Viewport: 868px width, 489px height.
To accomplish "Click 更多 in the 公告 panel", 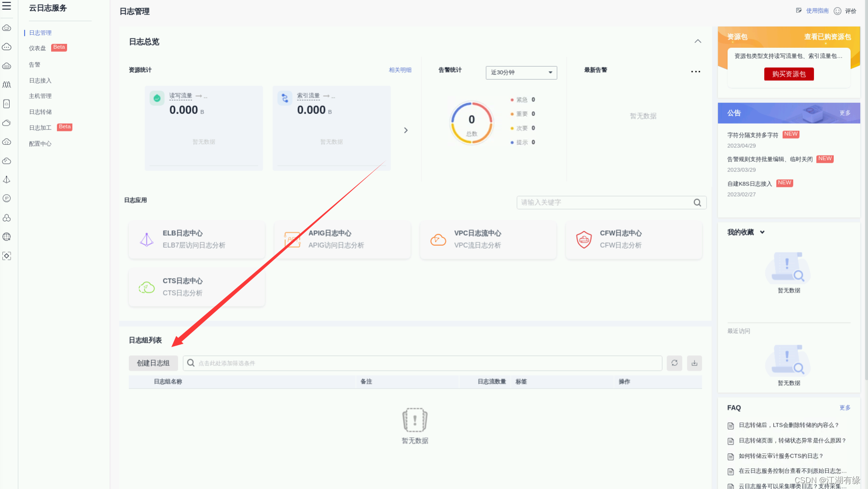I will (845, 113).
